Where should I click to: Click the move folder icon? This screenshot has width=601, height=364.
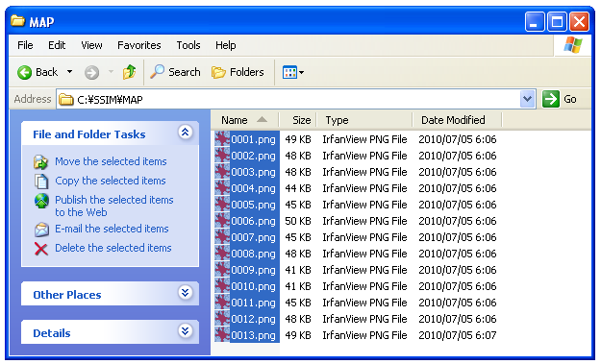[x=40, y=162]
